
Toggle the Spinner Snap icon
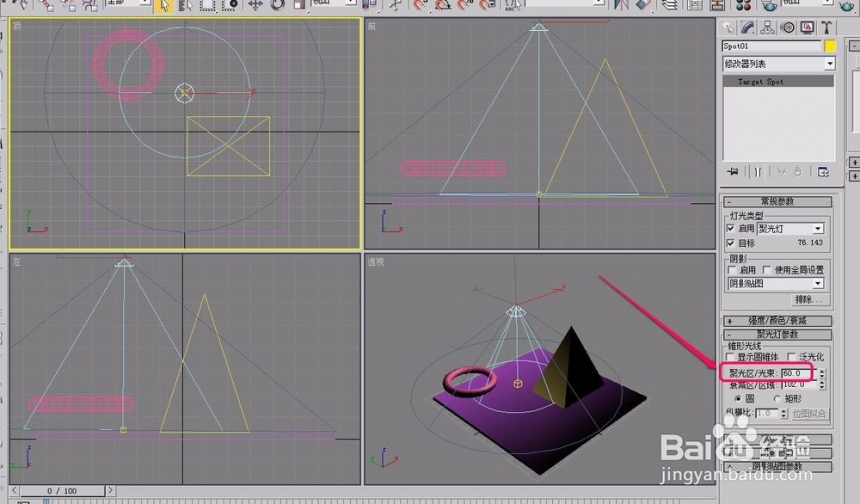point(487,5)
